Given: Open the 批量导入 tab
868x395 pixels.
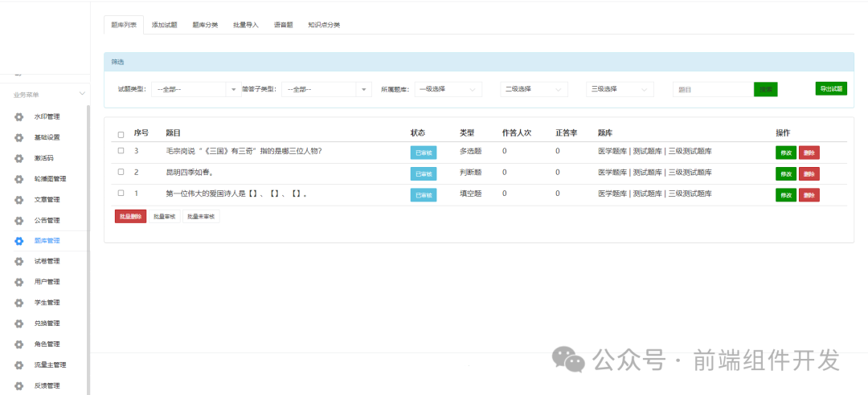Looking at the screenshot, I should click(x=246, y=25).
